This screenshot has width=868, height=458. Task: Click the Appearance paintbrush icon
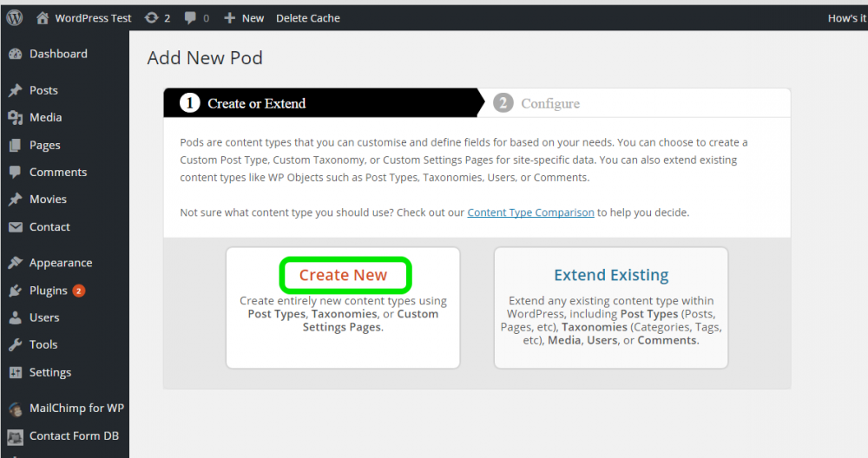[16, 263]
